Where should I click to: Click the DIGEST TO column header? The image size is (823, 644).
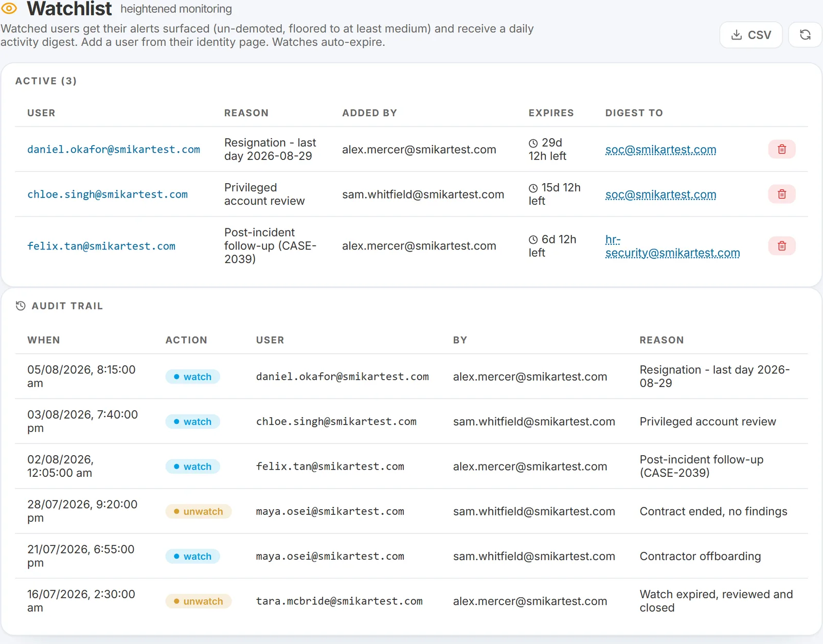pyautogui.click(x=634, y=113)
